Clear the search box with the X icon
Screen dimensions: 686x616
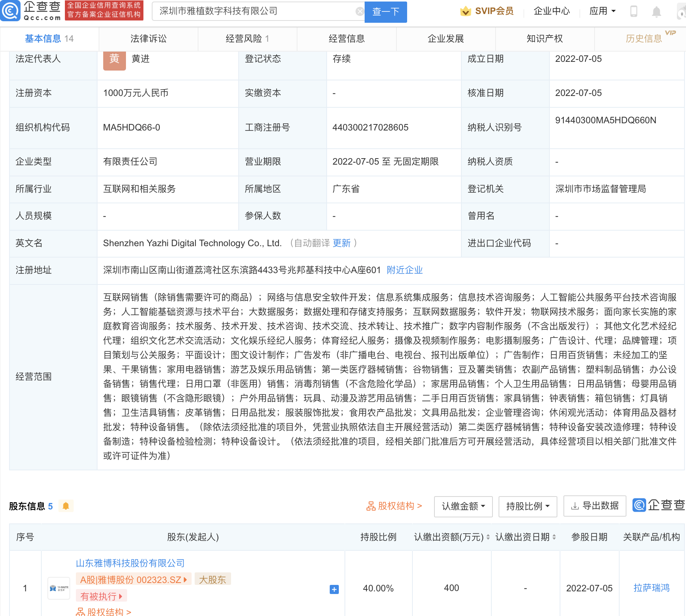point(360,11)
